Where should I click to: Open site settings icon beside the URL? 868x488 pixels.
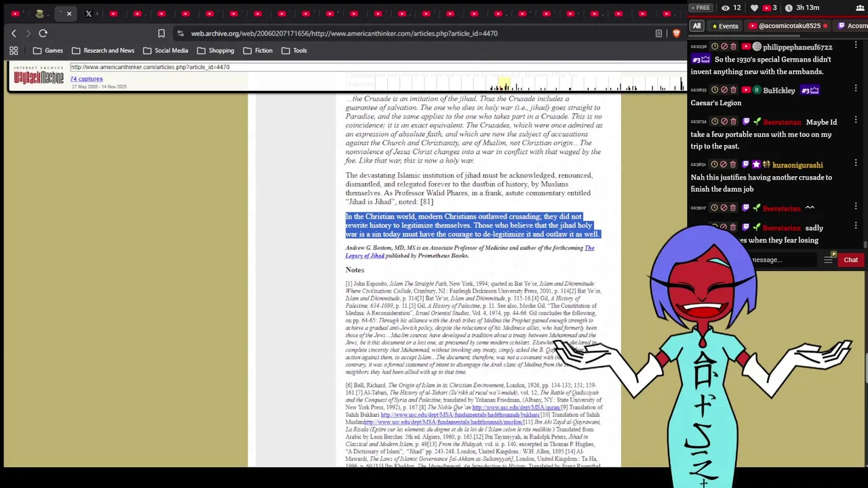tap(180, 33)
